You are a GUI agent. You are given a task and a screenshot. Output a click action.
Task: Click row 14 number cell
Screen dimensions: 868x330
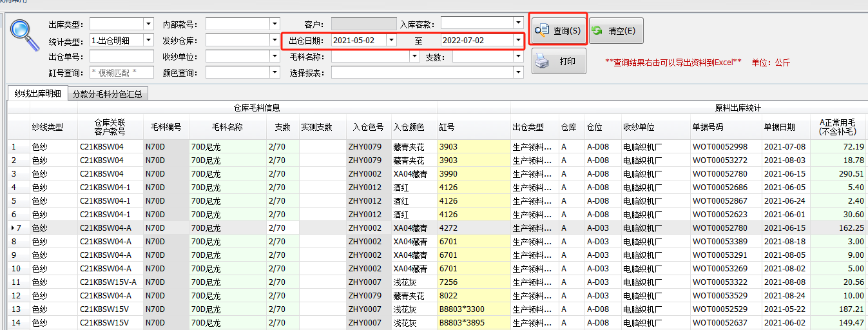(19, 323)
